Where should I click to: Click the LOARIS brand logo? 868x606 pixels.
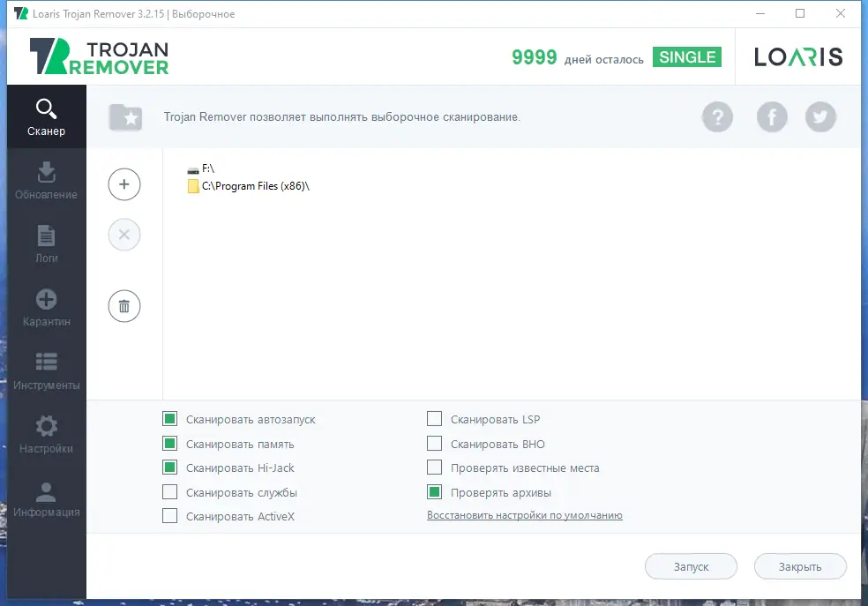point(798,56)
